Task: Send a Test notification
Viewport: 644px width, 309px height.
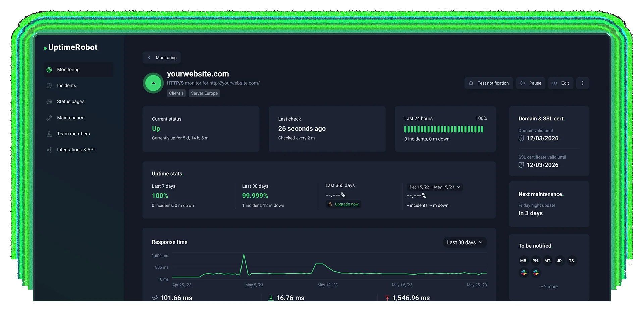Action: (489, 83)
